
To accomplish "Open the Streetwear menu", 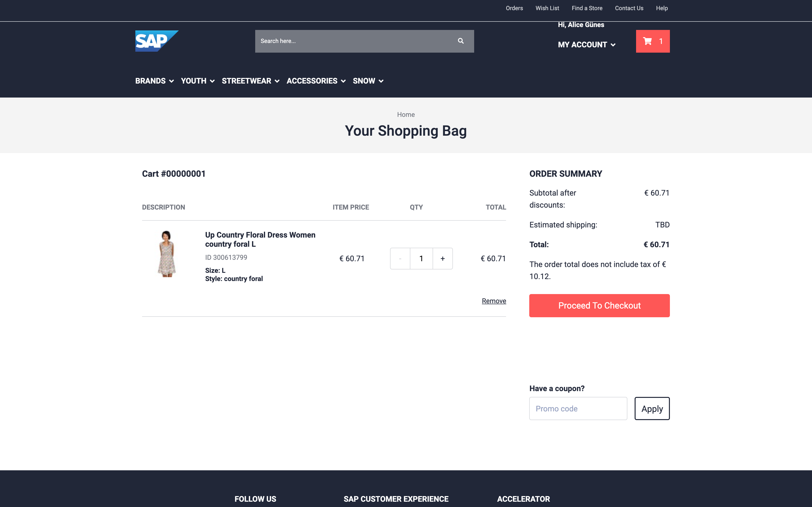I will tap(250, 81).
